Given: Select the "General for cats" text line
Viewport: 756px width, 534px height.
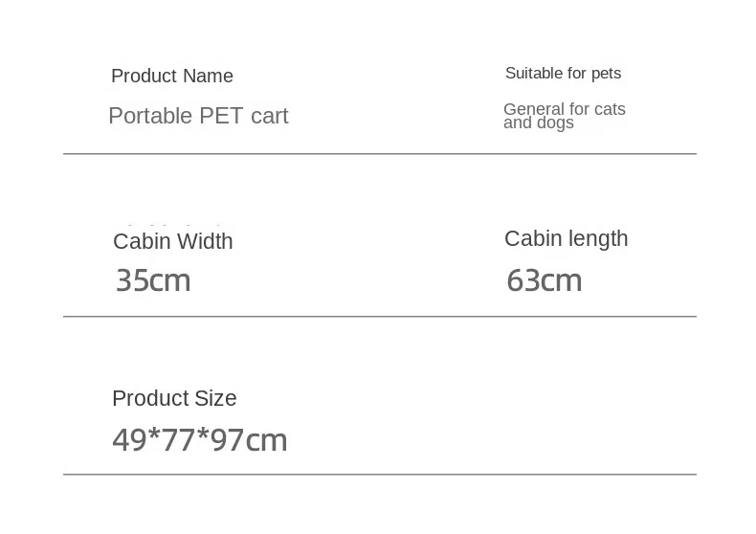Looking at the screenshot, I should click(x=564, y=109).
